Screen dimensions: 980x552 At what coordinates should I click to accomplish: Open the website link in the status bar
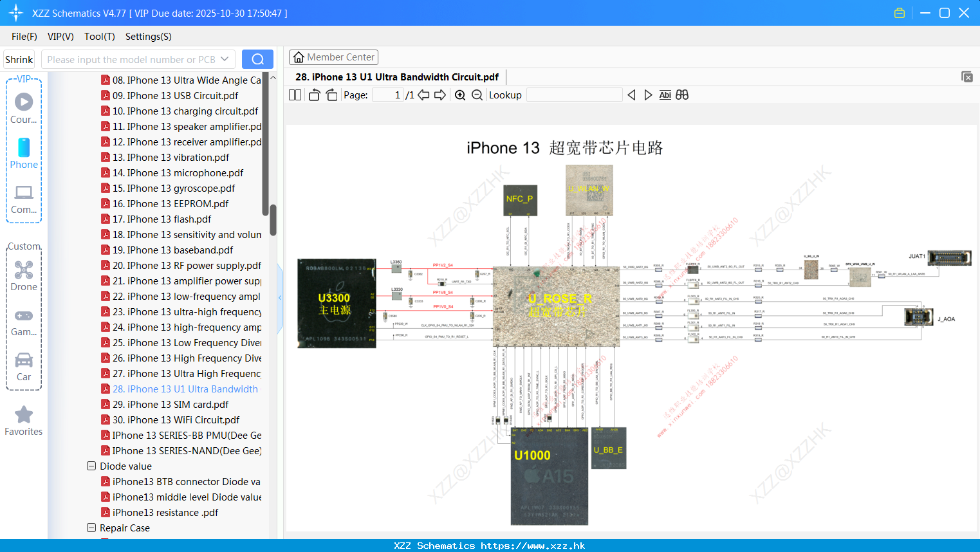[533, 546]
